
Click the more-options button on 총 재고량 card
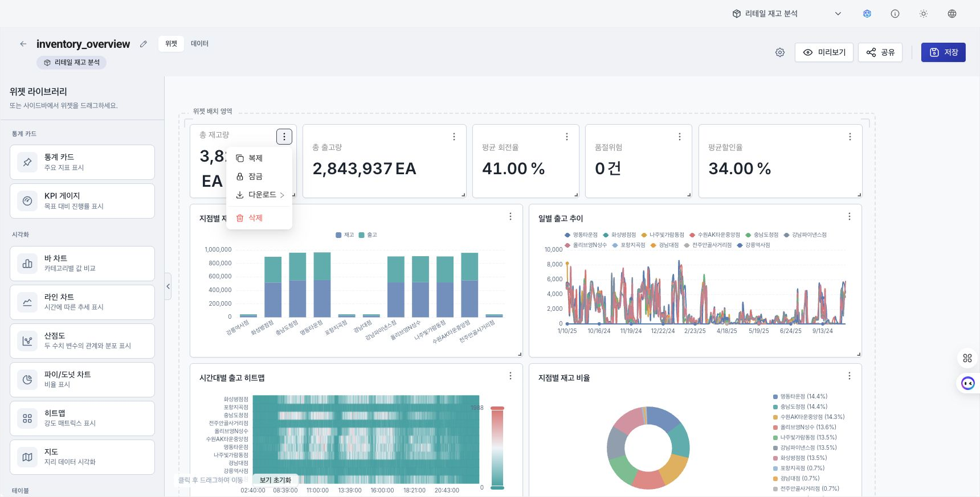click(x=284, y=137)
